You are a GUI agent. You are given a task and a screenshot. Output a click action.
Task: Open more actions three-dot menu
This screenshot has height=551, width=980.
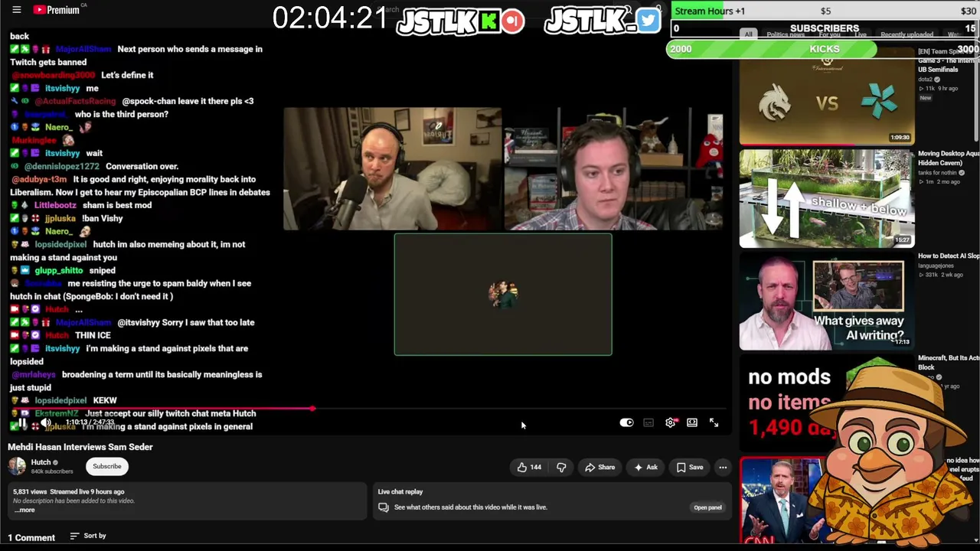coord(723,467)
